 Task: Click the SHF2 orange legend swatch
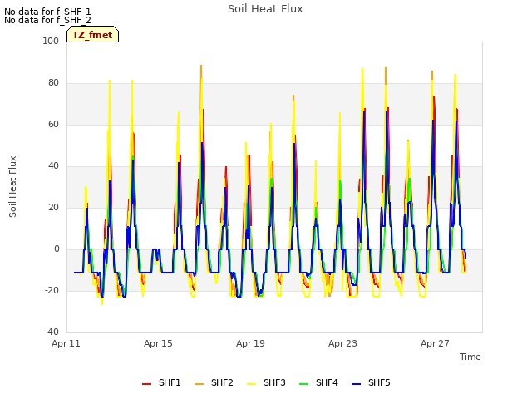tap(199, 384)
